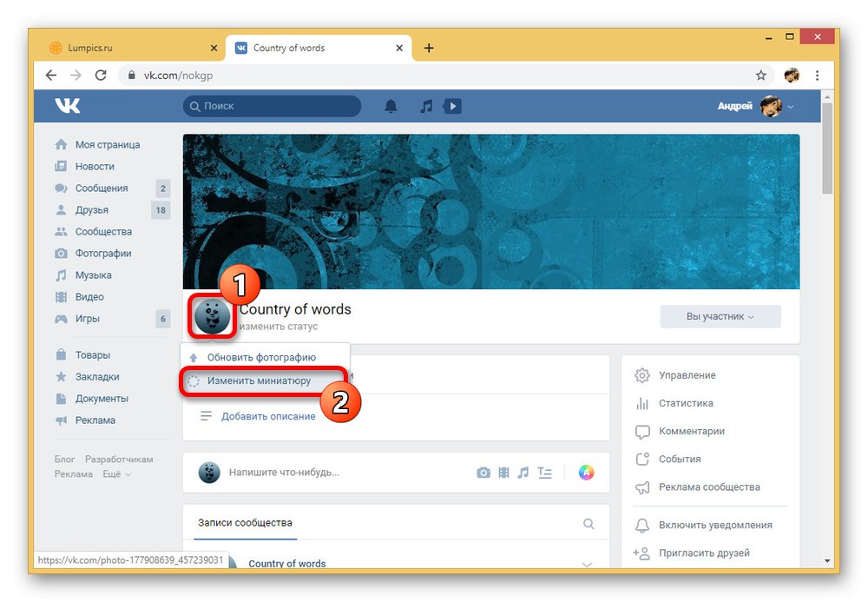Attach a photo via camera icon

click(483, 473)
